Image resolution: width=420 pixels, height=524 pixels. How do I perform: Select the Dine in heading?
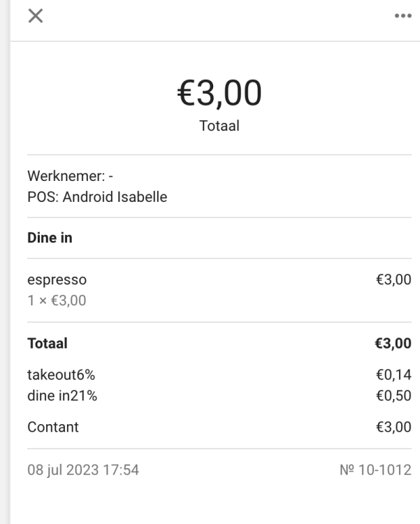[x=50, y=238]
